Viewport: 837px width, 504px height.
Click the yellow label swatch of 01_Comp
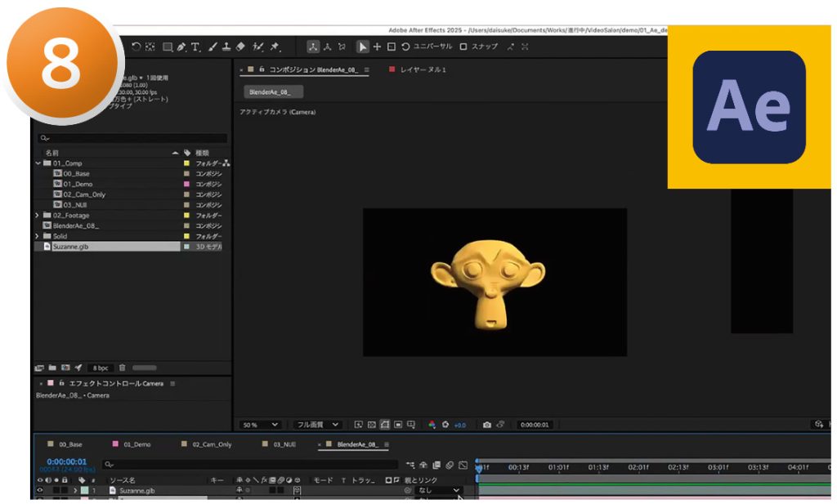[x=186, y=163]
